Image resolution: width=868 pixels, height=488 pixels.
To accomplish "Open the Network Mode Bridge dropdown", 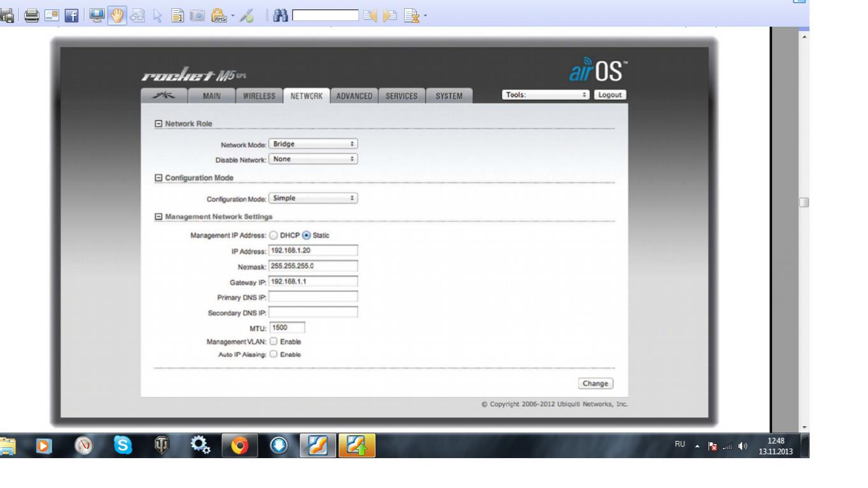I will [313, 144].
